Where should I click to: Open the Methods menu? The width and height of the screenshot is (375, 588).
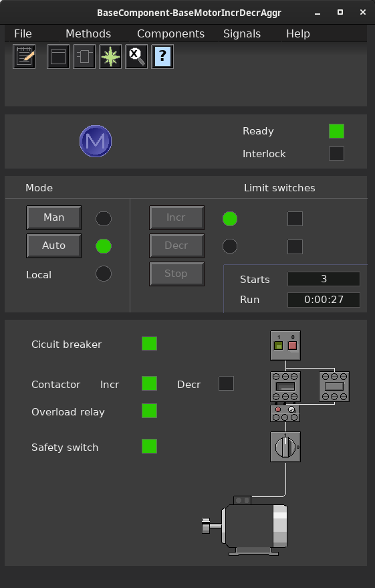[88, 33]
